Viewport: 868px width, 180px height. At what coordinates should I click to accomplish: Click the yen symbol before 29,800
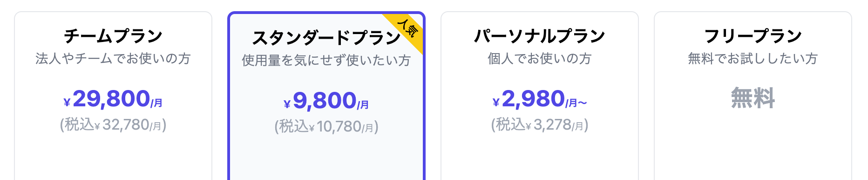click(67, 103)
